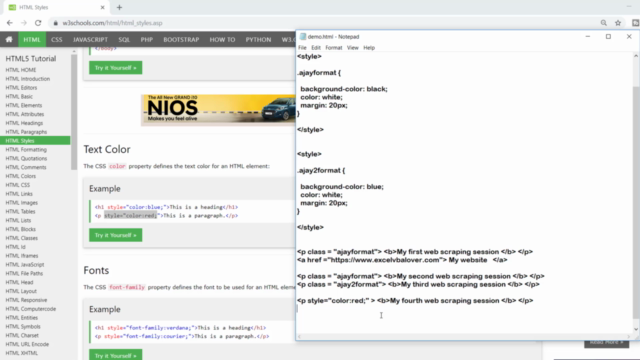Image resolution: width=640 pixels, height=360 pixels.
Task: Open the BOOTSTRAP tutorial tab
Action: [181, 40]
